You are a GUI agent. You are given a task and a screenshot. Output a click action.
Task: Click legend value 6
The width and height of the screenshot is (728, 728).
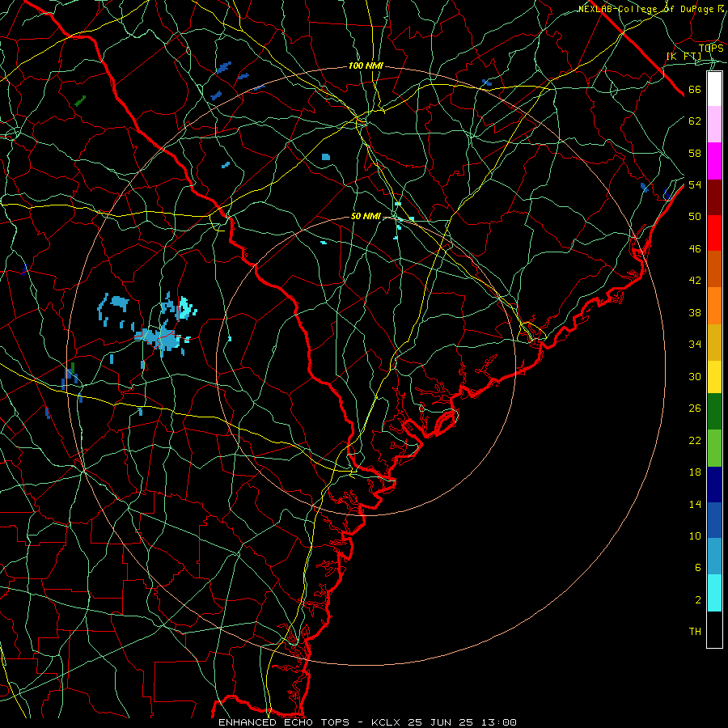click(x=697, y=568)
